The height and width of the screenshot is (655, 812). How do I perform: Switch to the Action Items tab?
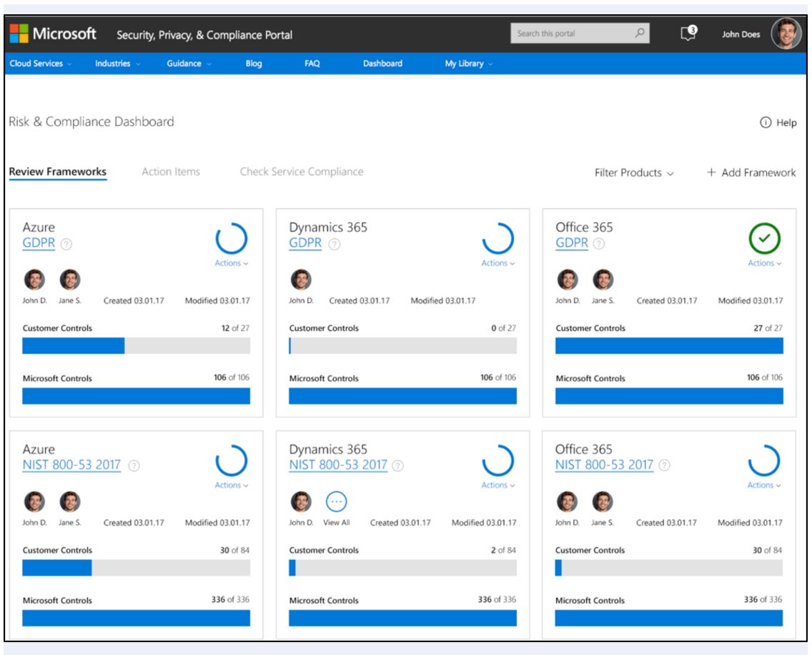(171, 172)
